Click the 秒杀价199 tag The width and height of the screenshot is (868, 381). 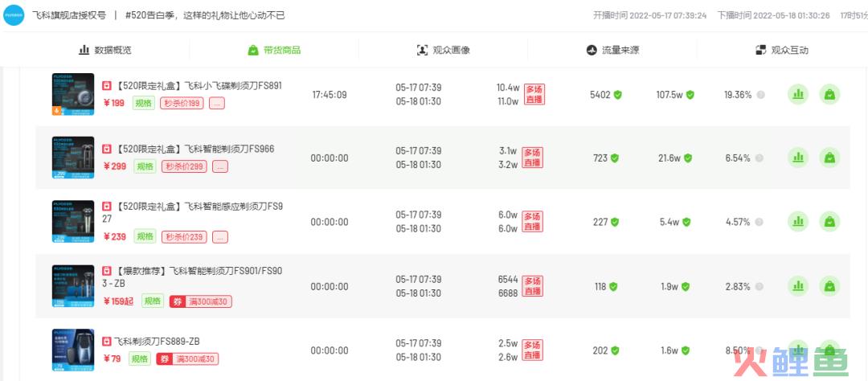(x=182, y=103)
